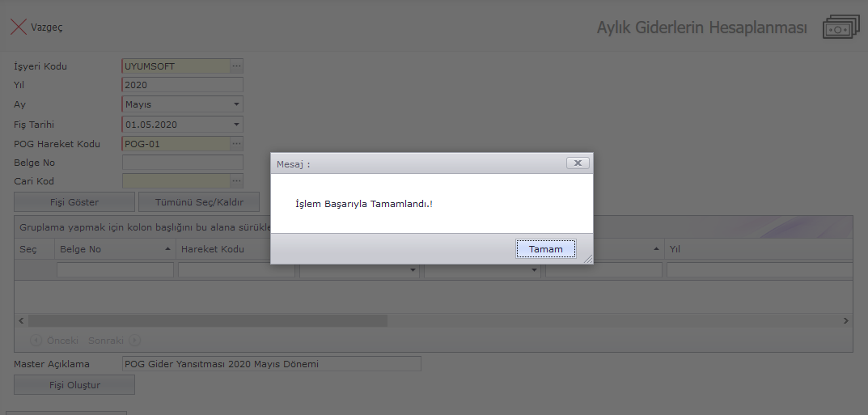Image resolution: width=868 pixels, height=415 pixels.
Task: Click the red X Vazgeç cancel icon
Action: tap(18, 27)
